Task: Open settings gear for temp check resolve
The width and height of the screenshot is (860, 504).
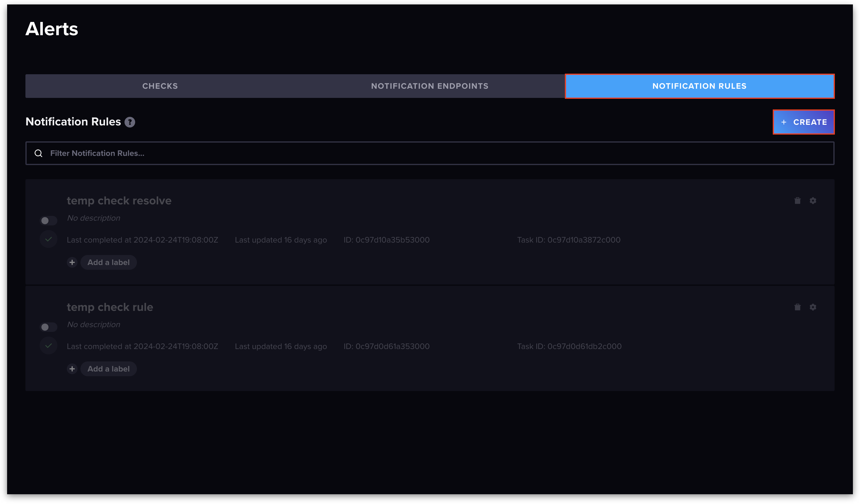Action: 813,201
